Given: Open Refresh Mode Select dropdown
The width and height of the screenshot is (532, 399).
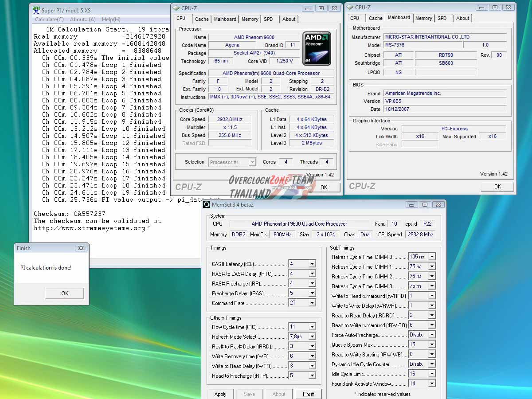Looking at the screenshot, I should (312, 336).
